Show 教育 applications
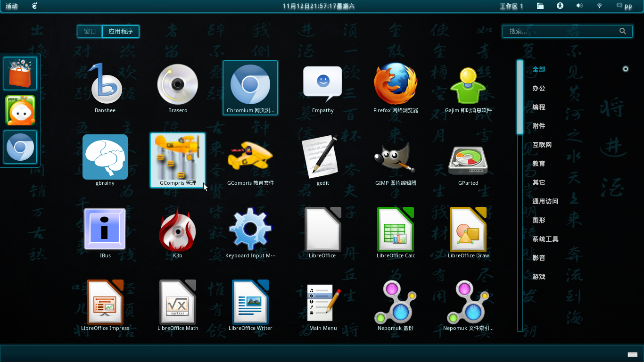The width and height of the screenshot is (644, 362). 539,164
